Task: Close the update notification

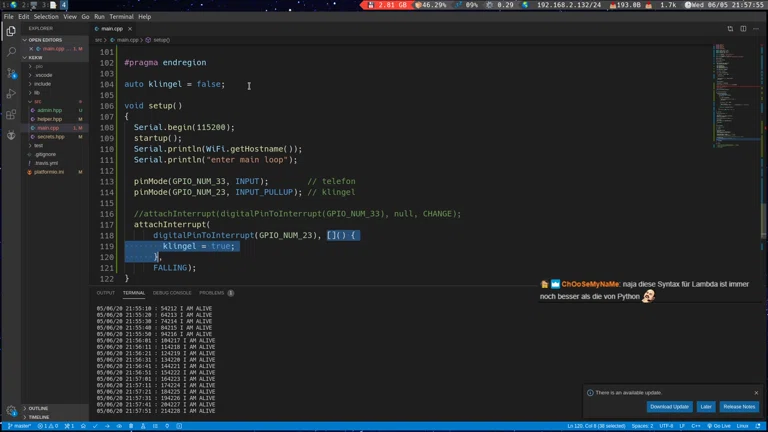Action: point(756,393)
